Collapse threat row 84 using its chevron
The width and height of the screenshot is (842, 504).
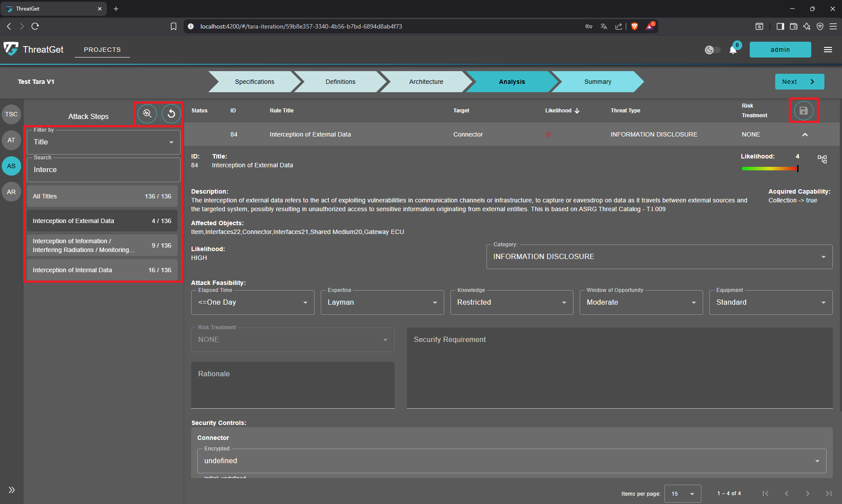pos(806,134)
